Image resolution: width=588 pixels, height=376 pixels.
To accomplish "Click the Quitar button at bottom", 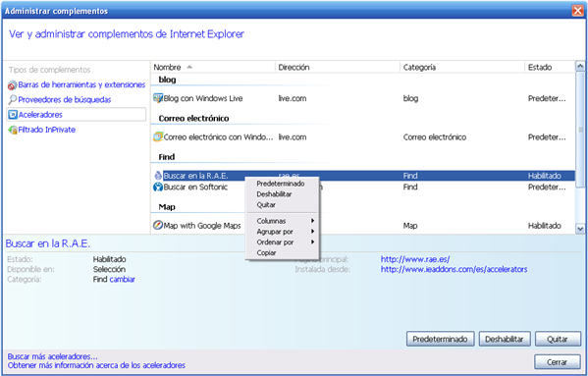I will tap(558, 339).
